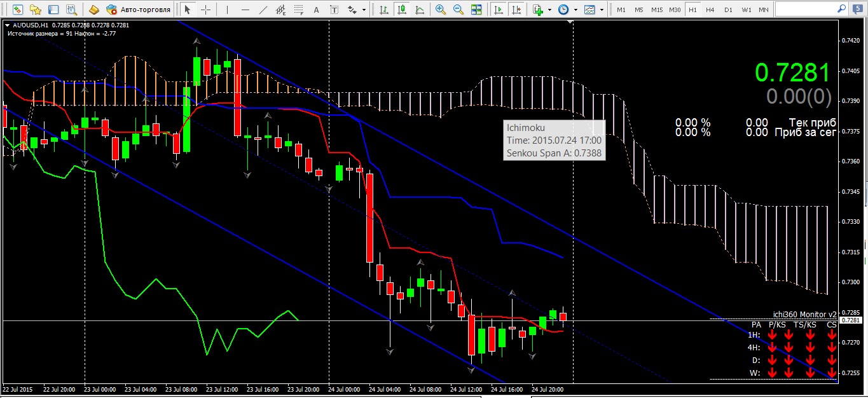The image size is (868, 398).
Task: Open the Navigator panel with star folder icon
Action: [x=36, y=10]
